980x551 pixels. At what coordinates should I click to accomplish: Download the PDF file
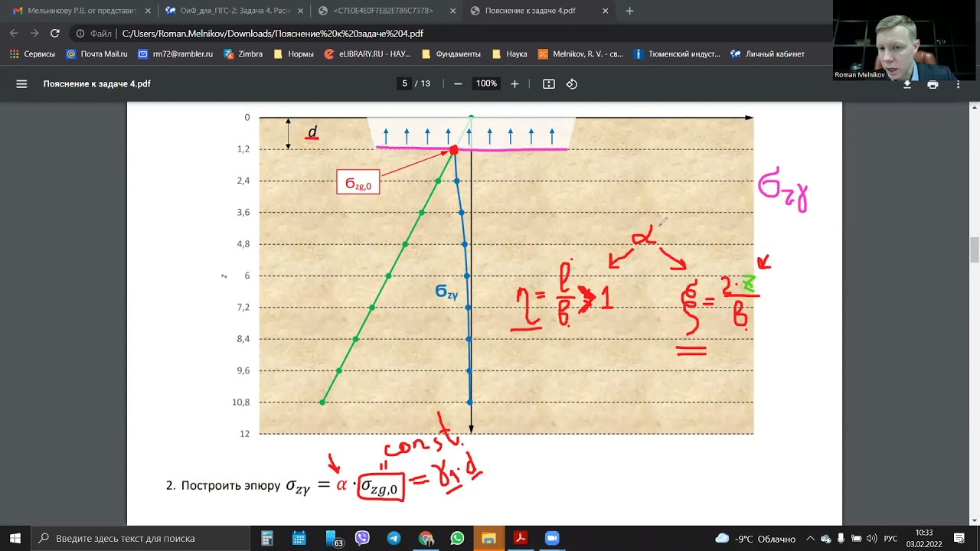pyautogui.click(x=907, y=84)
